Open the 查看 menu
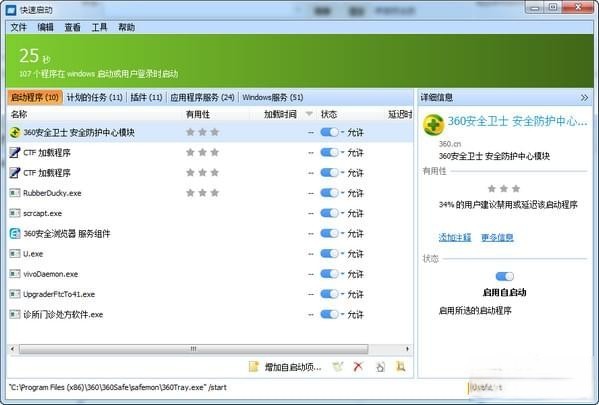The image size is (599, 405). pos(73,27)
